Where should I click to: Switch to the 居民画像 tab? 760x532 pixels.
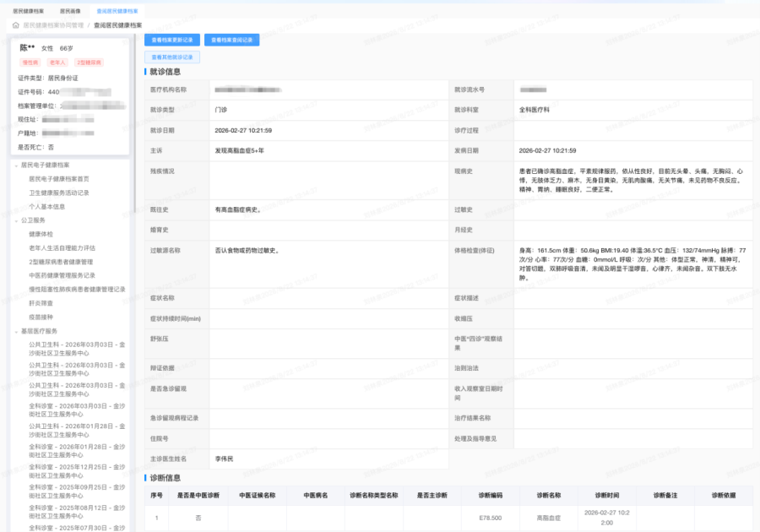click(70, 11)
